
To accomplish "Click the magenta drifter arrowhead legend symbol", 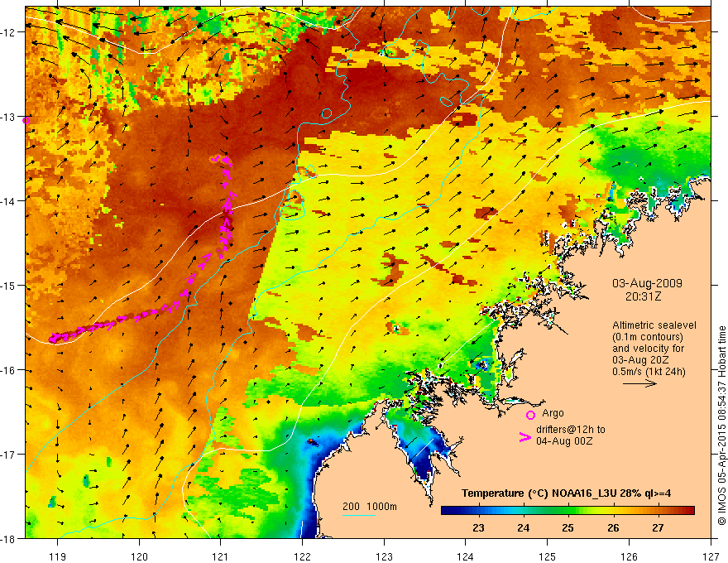I will (x=524, y=437).
